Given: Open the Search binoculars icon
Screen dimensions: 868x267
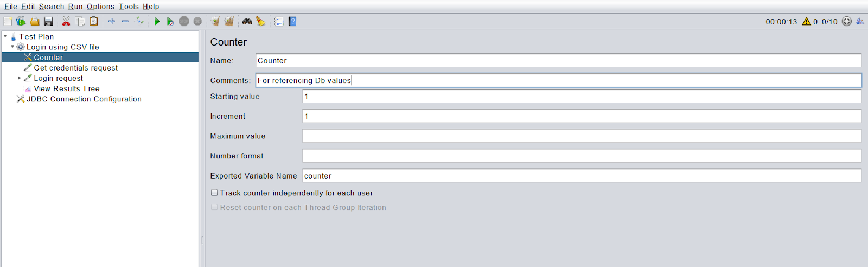Looking at the screenshot, I should [x=247, y=22].
